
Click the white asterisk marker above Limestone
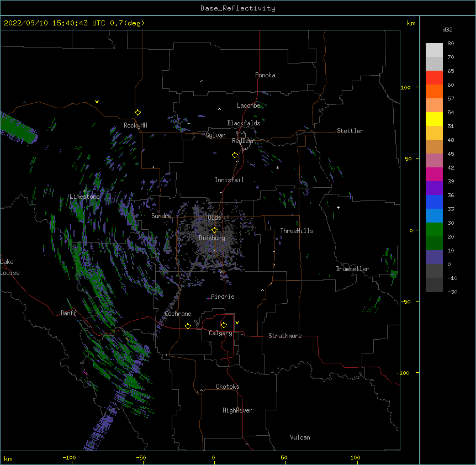(85, 191)
